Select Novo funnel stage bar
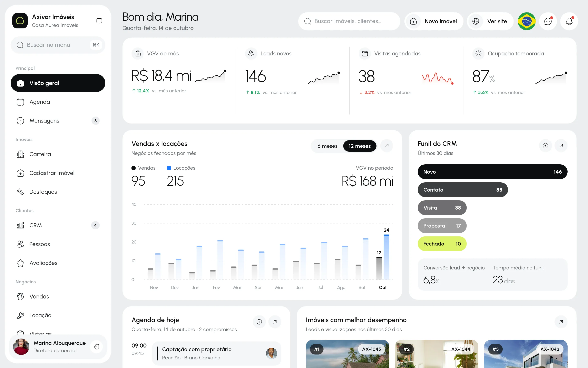 pyautogui.click(x=492, y=172)
